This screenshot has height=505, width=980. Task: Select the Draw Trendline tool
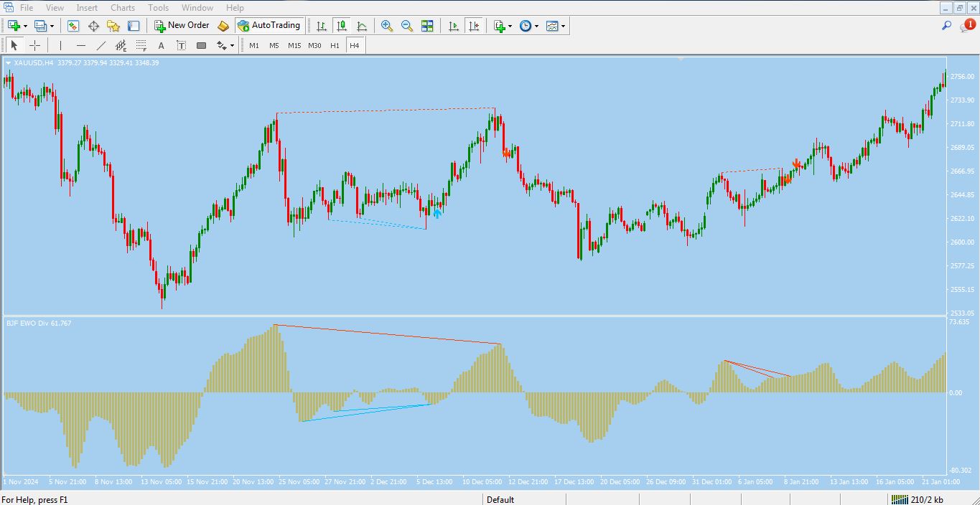click(x=101, y=45)
